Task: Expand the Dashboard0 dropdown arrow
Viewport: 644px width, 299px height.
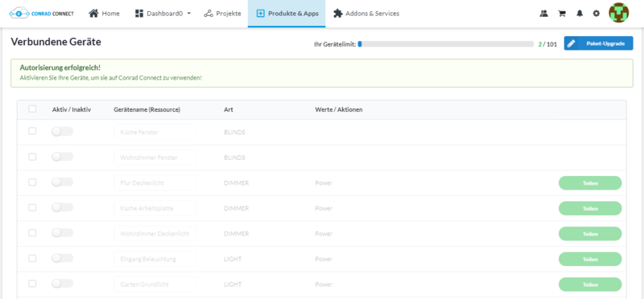Action: [189, 14]
